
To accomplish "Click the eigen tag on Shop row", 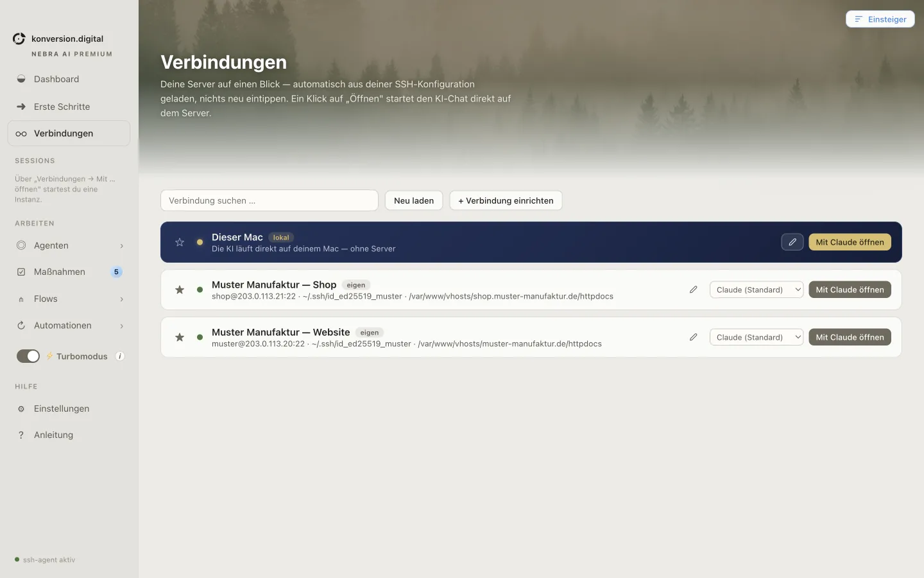I will [356, 285].
